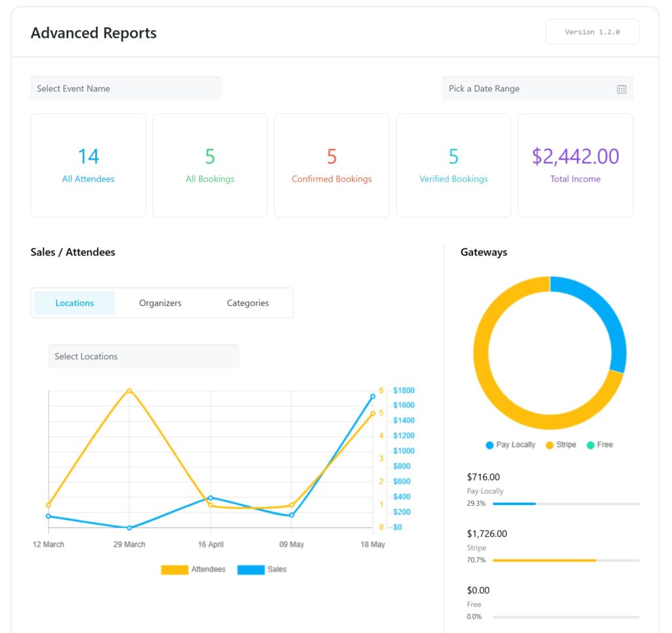Image resolution: width=672 pixels, height=633 pixels.
Task: Open the calendar icon in date range picker
Action: point(622,89)
